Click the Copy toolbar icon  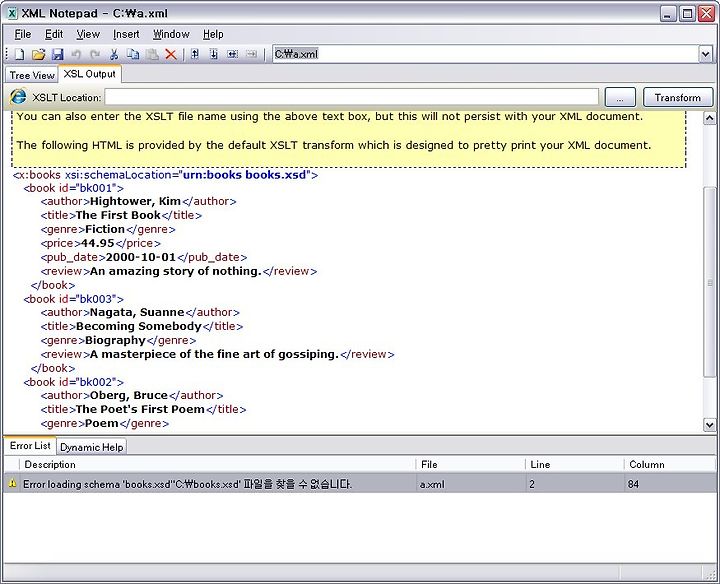(133, 54)
